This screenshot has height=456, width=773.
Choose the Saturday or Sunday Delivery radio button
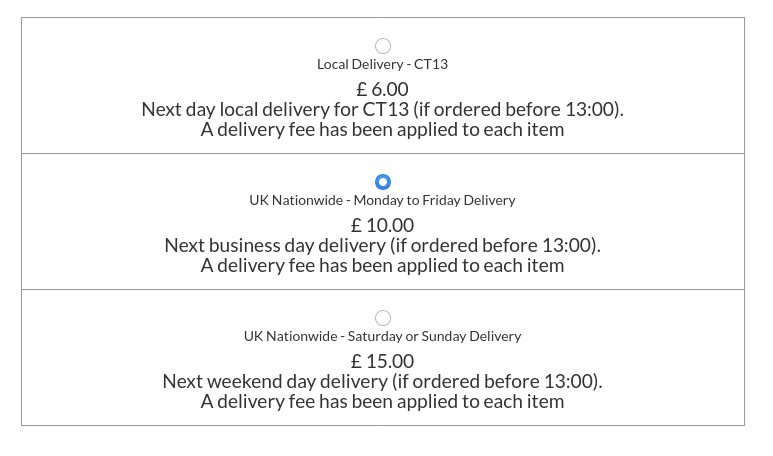382,318
